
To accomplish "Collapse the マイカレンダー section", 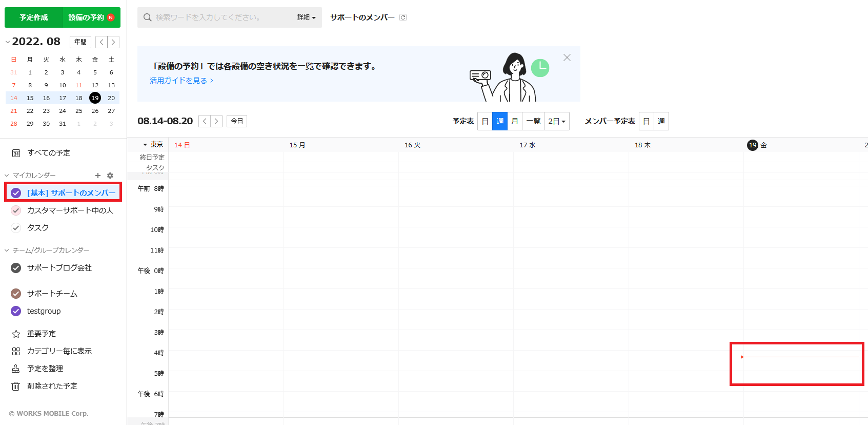I will pos(7,176).
